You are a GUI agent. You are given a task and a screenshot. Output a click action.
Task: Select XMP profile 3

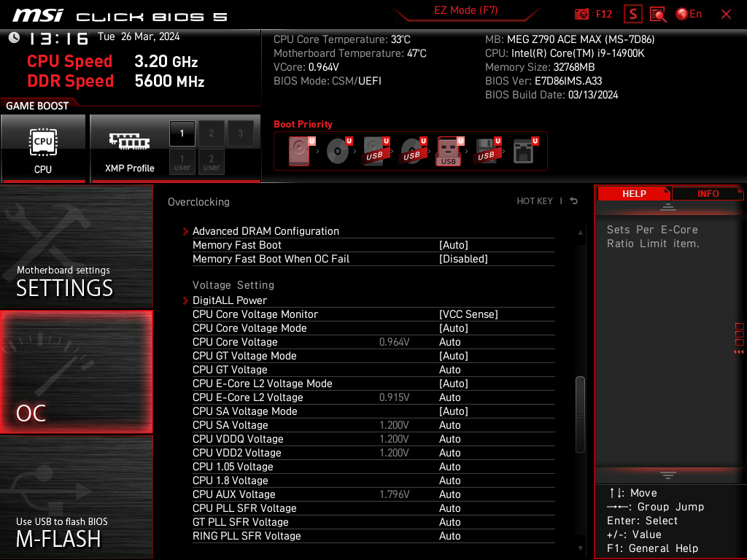pyautogui.click(x=240, y=133)
